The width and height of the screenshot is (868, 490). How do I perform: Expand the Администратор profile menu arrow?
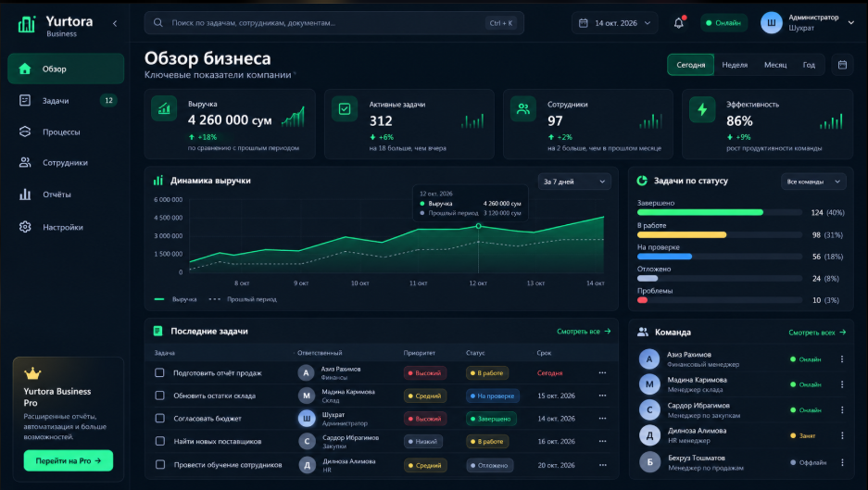click(850, 23)
